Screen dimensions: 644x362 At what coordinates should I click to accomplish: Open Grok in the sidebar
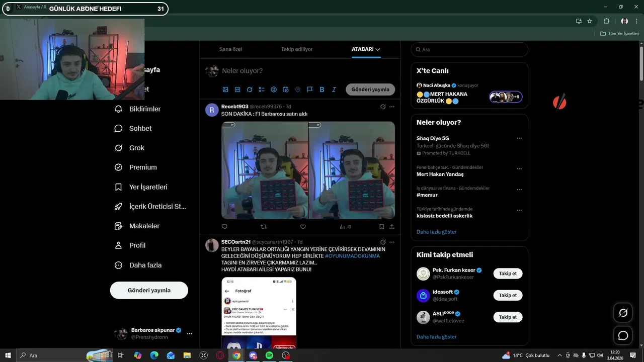[x=130, y=148]
